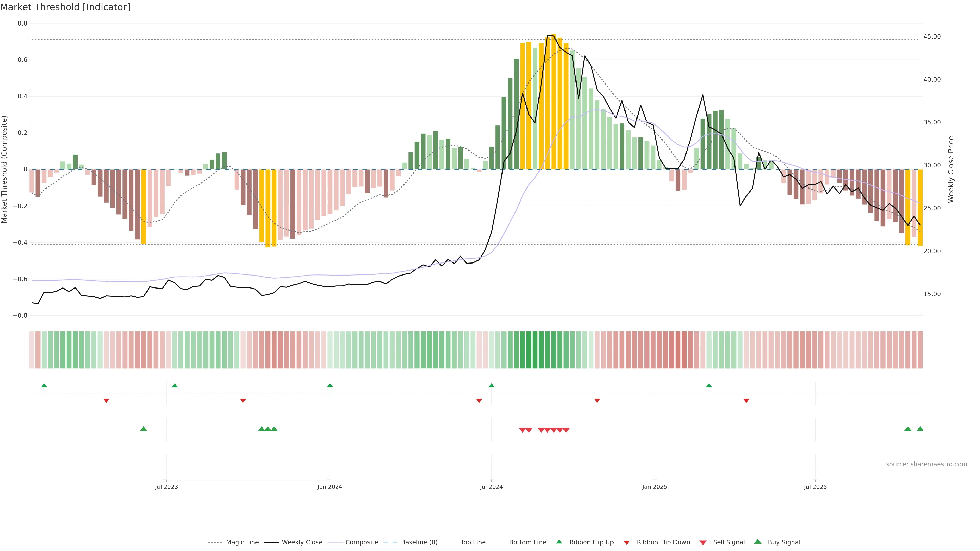The width and height of the screenshot is (980, 551).
Task: Click the Ribbon Flip Down legend triangle icon
Action: (626, 543)
